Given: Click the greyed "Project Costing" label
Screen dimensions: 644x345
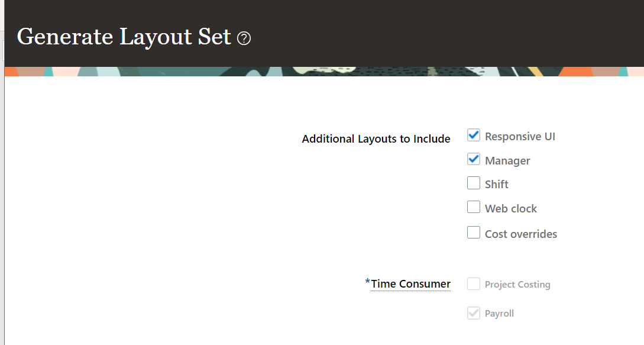Looking at the screenshot, I should tap(517, 284).
